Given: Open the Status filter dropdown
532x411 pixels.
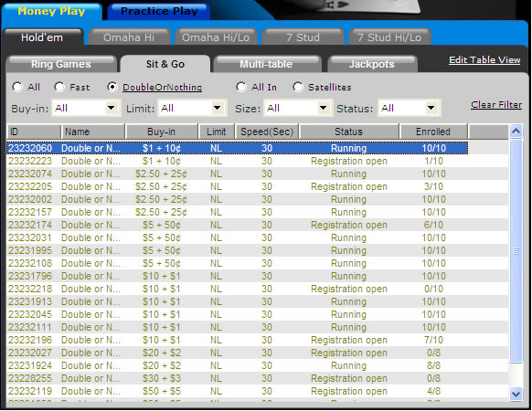Looking at the screenshot, I should pos(409,108).
